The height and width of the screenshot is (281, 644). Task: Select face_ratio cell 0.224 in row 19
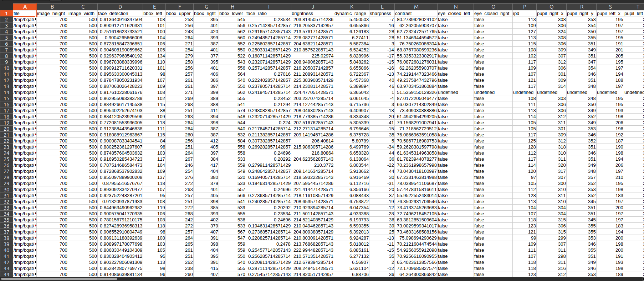point(268,123)
